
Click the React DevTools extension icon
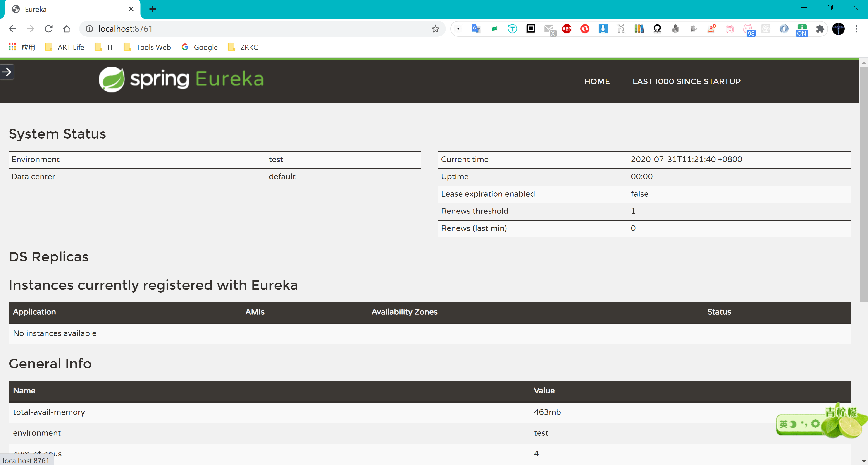click(766, 29)
